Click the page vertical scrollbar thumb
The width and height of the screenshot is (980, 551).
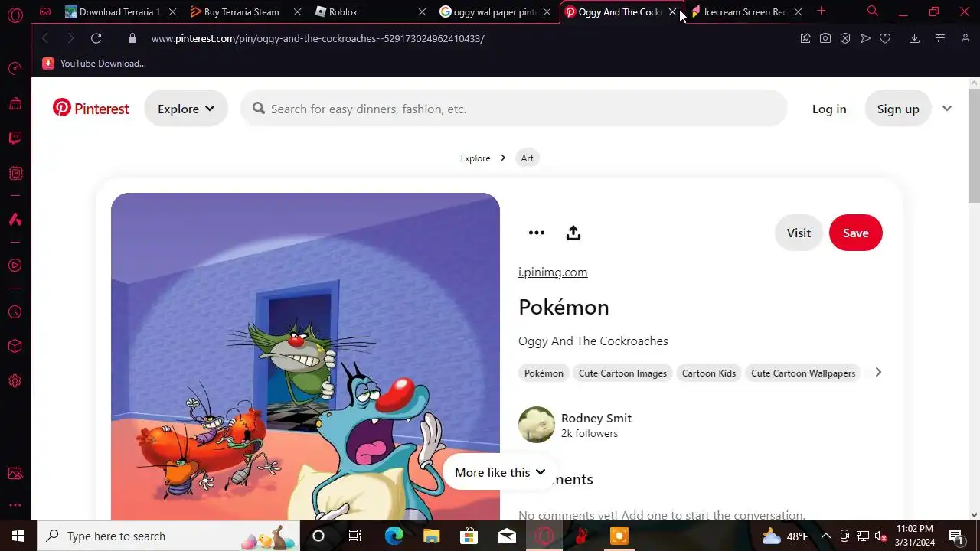tap(974, 145)
